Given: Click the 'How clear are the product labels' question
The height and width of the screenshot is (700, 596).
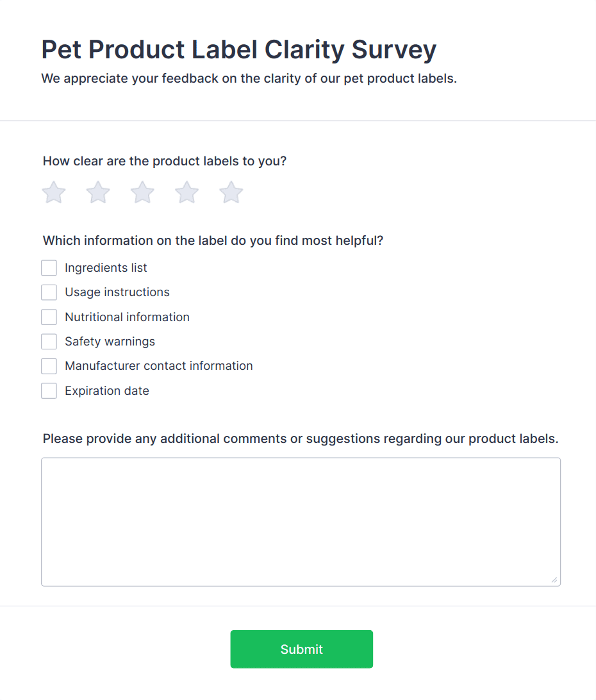Looking at the screenshot, I should pos(165,161).
